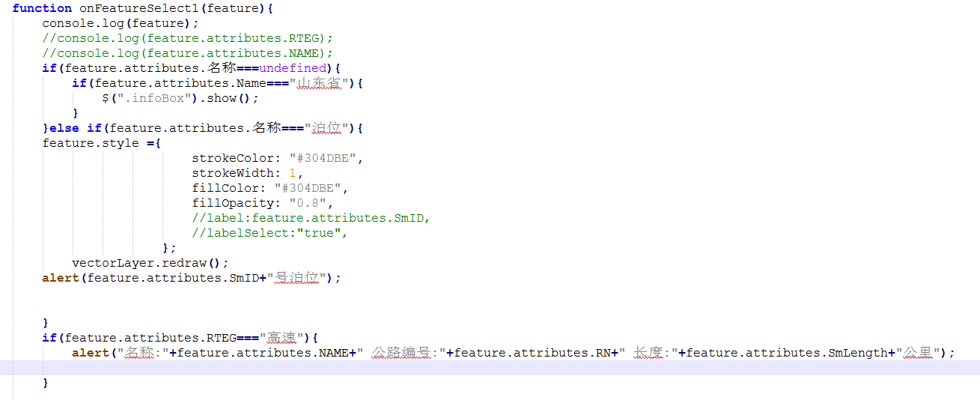Click the string " 公路编号:"

tap(405, 353)
